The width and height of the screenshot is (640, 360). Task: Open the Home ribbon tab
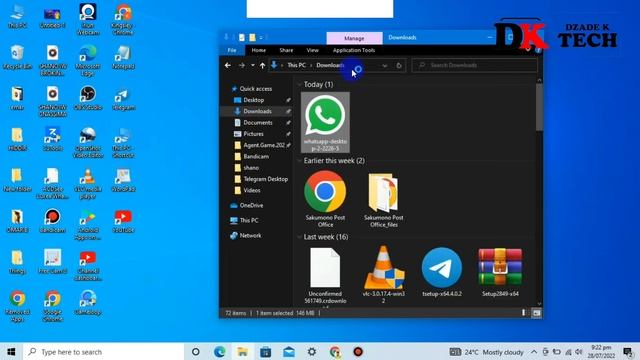258,50
